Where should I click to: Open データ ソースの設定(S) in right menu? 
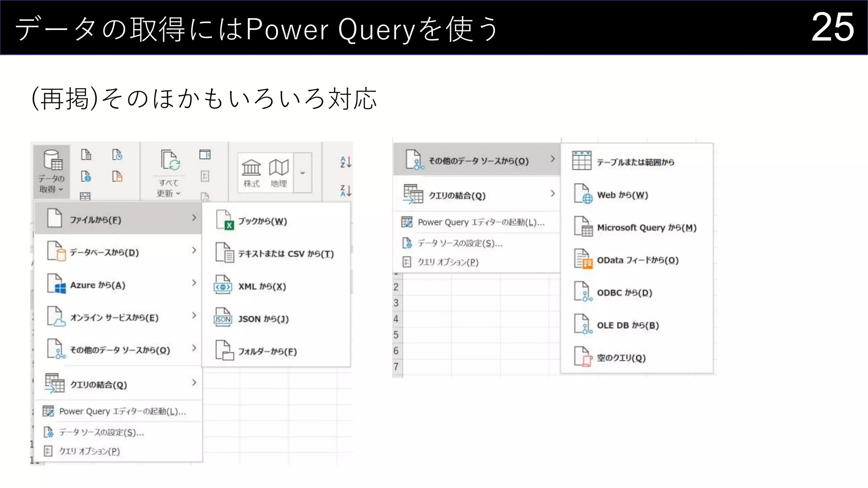coord(477,243)
